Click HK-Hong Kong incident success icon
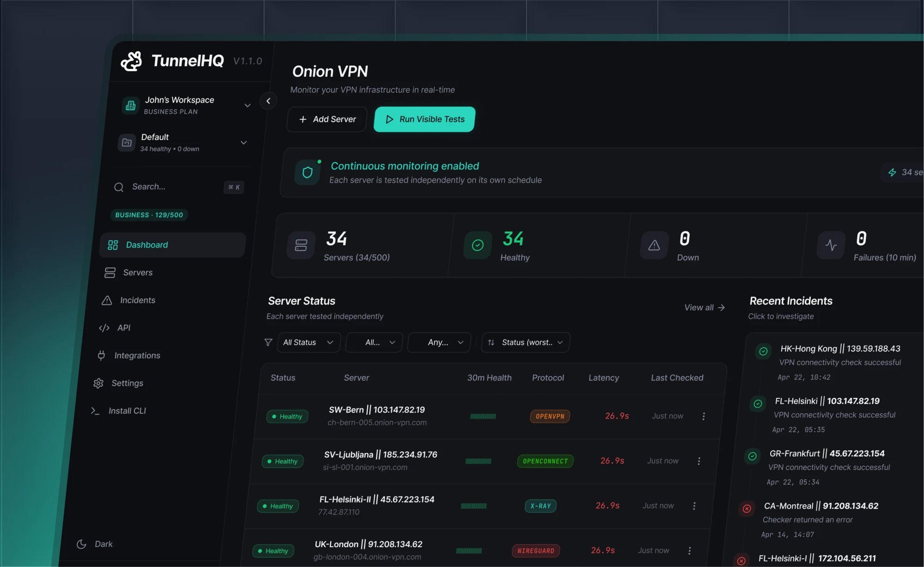The image size is (924, 567). 763,351
